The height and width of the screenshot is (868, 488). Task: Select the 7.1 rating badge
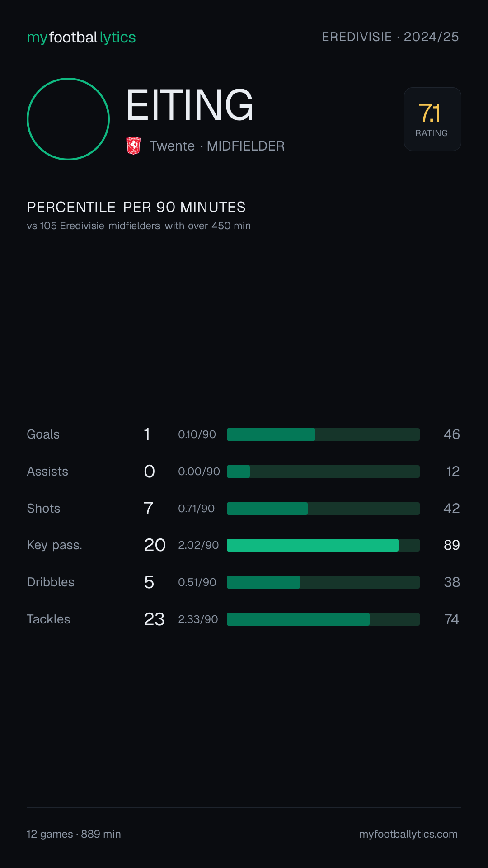tap(432, 119)
